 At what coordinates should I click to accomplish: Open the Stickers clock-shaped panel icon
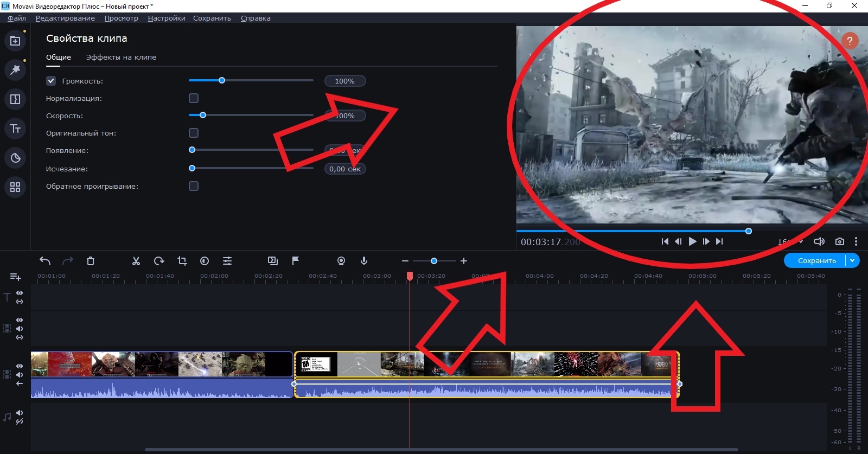point(15,158)
